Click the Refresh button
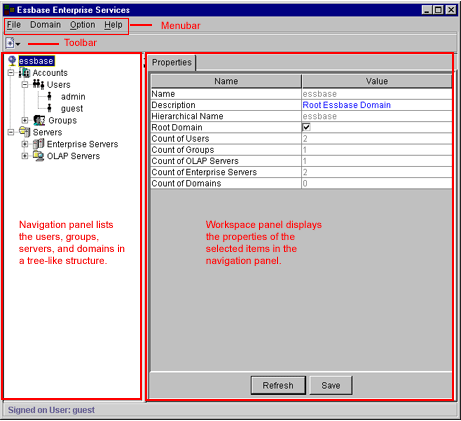This screenshot has width=461, height=421. coord(278,385)
